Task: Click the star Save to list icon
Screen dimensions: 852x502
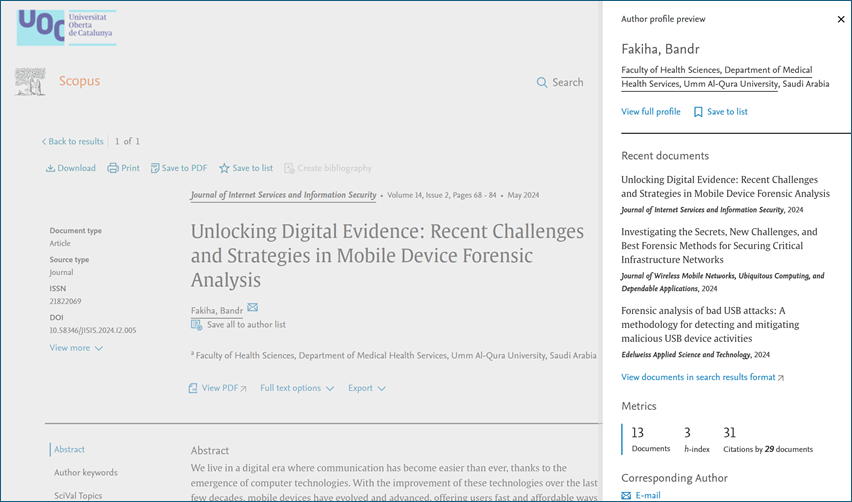Action: (x=225, y=168)
